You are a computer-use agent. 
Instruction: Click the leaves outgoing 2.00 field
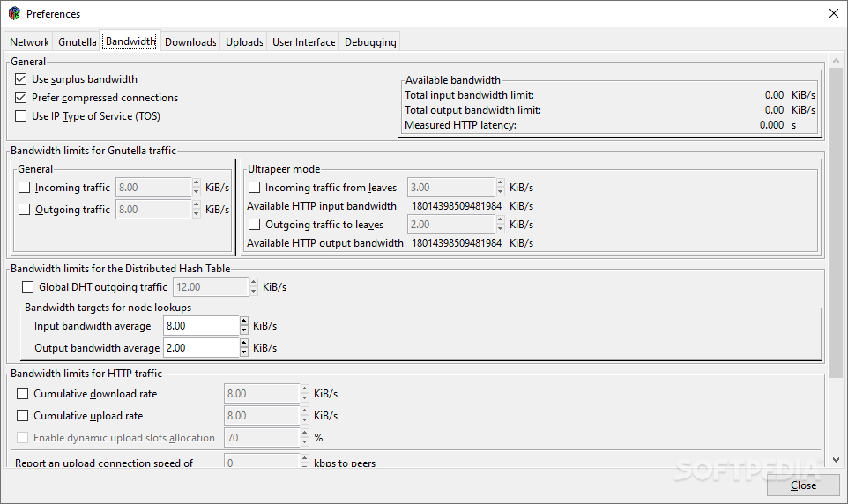(451, 224)
